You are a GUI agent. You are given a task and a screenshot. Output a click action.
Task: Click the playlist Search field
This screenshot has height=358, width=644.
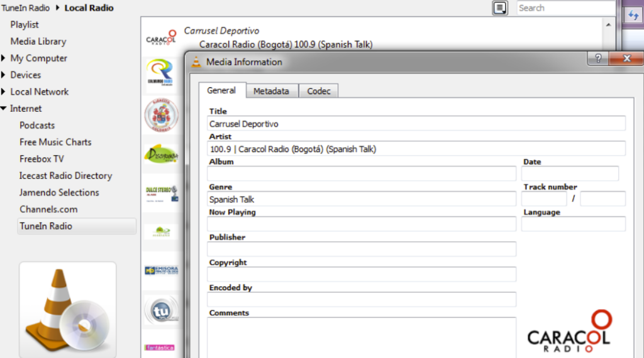[566, 8]
